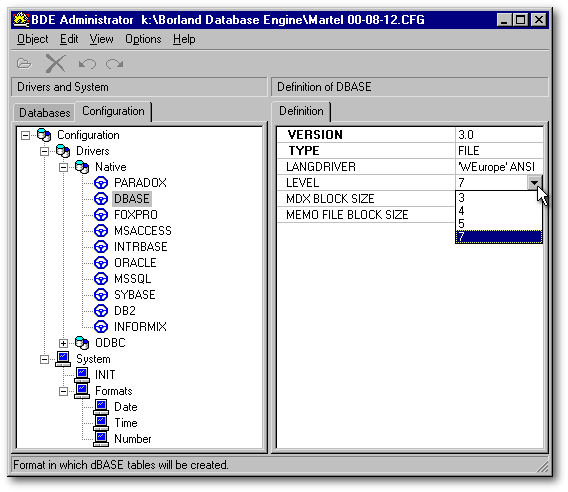568x492 pixels.
Task: Click the root Configuration database icon
Action: point(44,135)
